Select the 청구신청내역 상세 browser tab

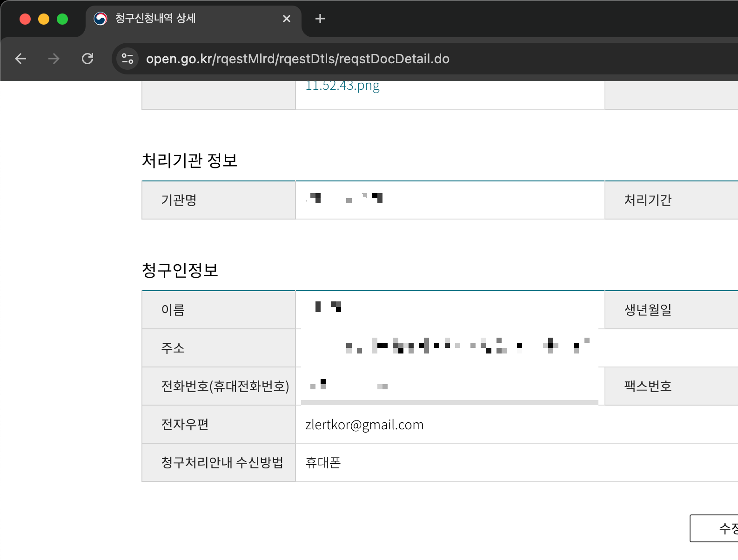point(194,19)
